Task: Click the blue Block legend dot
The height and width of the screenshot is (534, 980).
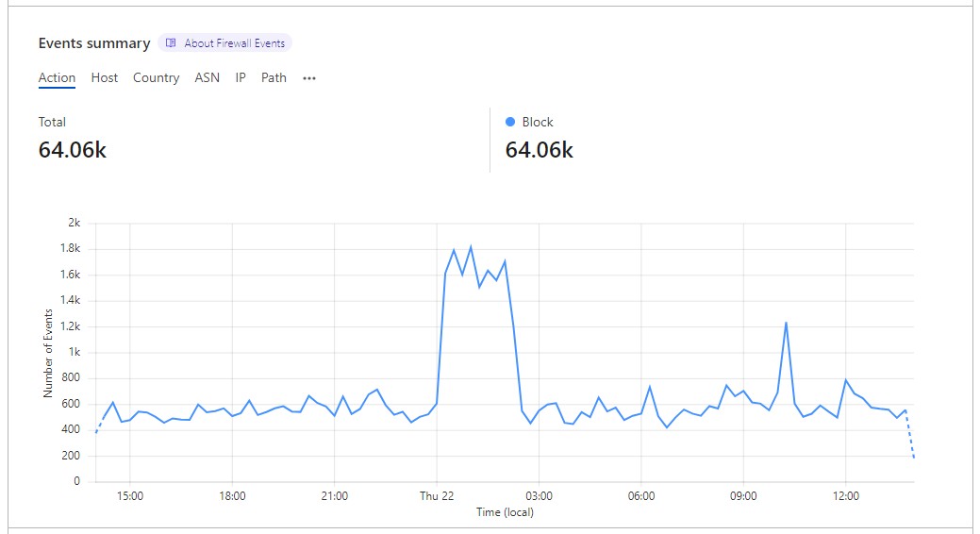Action: tap(510, 122)
